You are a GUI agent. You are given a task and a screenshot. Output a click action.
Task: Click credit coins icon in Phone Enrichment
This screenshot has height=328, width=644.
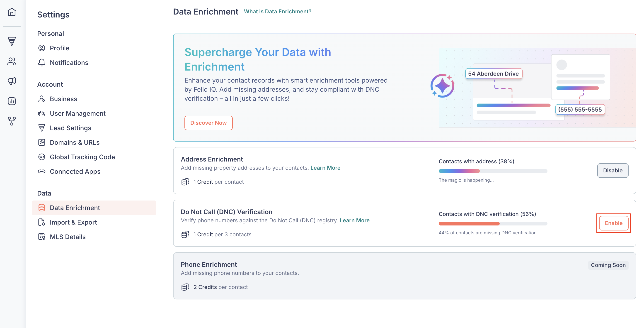(185, 287)
